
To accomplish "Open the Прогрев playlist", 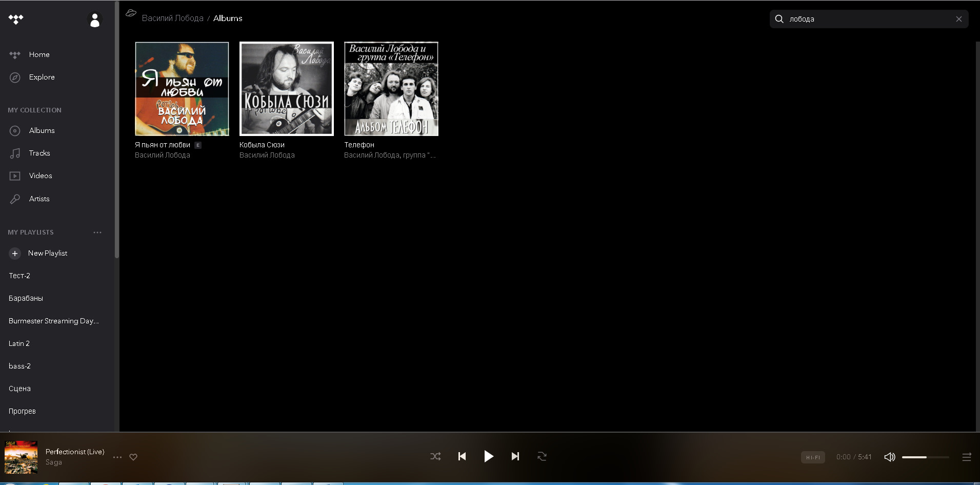I will pyautogui.click(x=22, y=411).
